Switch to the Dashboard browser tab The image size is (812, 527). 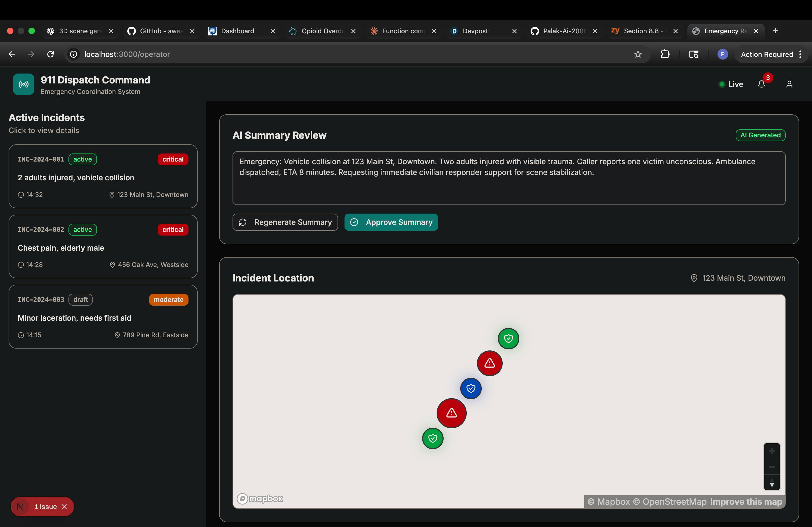[237, 31]
